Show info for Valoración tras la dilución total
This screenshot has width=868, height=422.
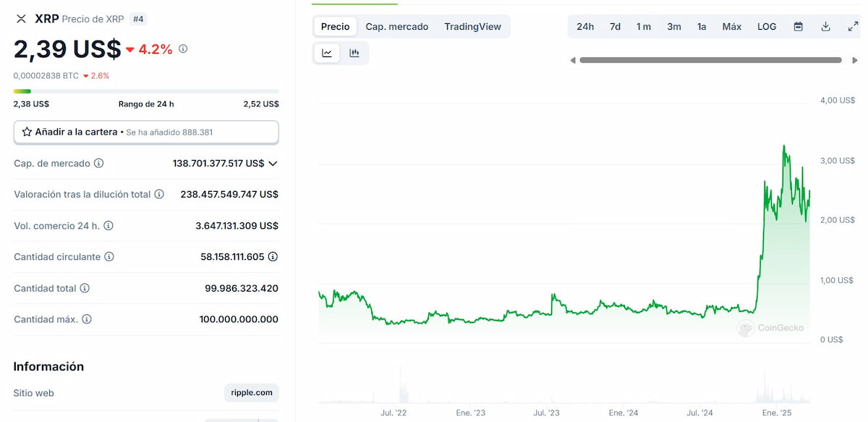159,195
